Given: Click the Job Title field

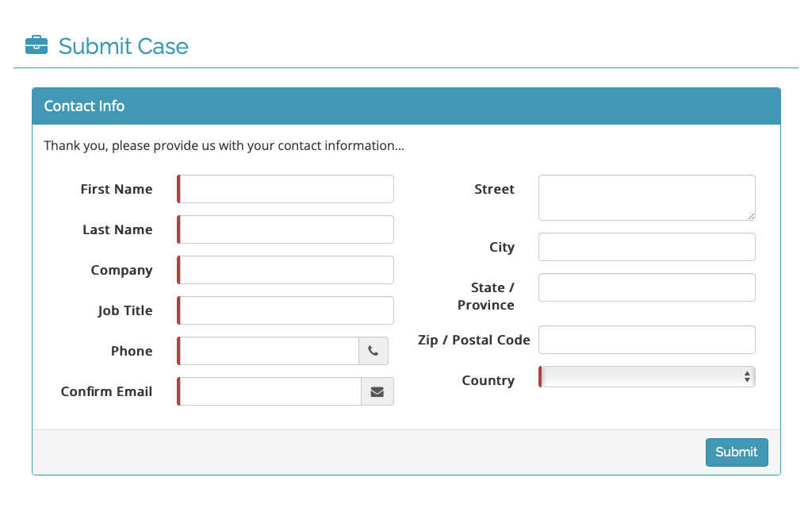Looking at the screenshot, I should 286,310.
